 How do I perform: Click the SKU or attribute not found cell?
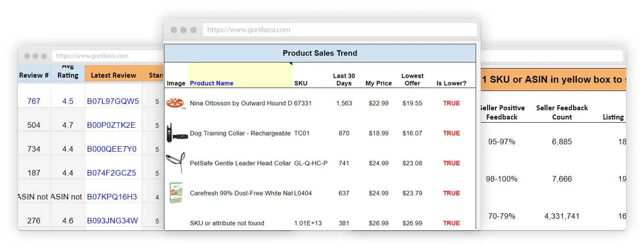[x=227, y=223]
